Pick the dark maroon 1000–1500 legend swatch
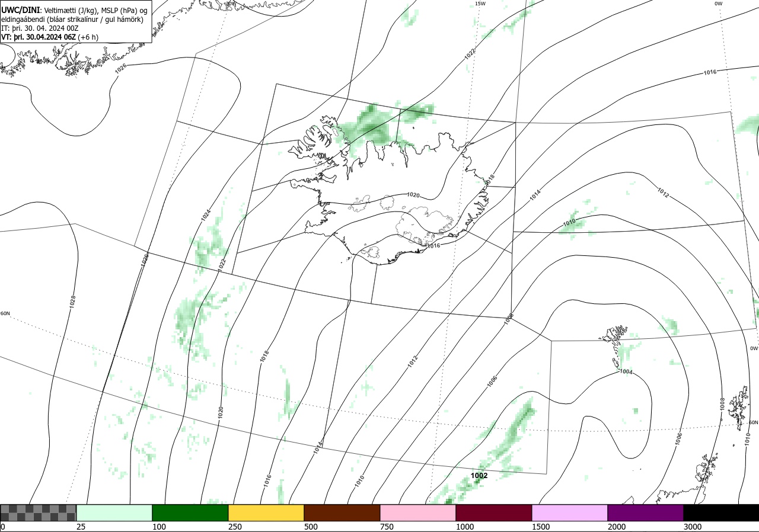This screenshot has width=759, height=532. [494, 512]
